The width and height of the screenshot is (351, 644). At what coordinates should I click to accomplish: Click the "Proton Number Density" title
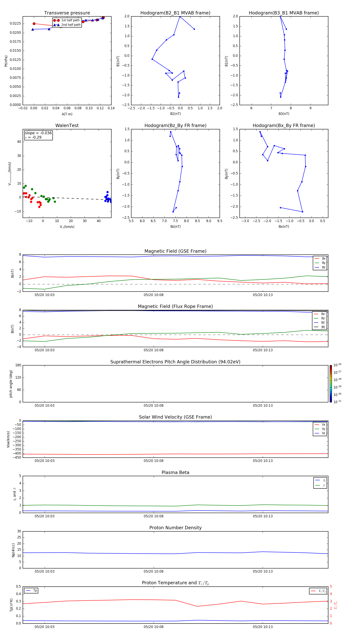click(x=175, y=528)
